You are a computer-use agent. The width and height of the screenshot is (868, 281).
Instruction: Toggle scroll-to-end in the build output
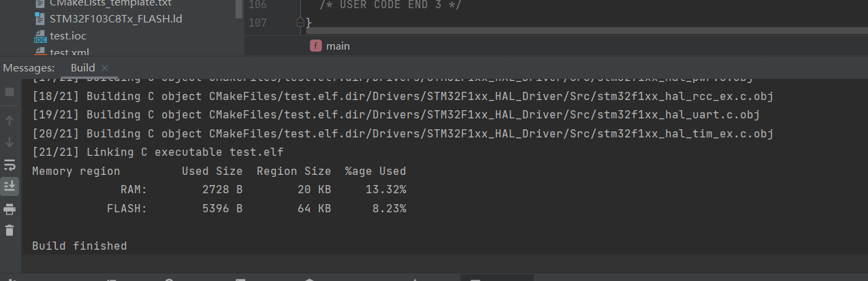point(10,186)
